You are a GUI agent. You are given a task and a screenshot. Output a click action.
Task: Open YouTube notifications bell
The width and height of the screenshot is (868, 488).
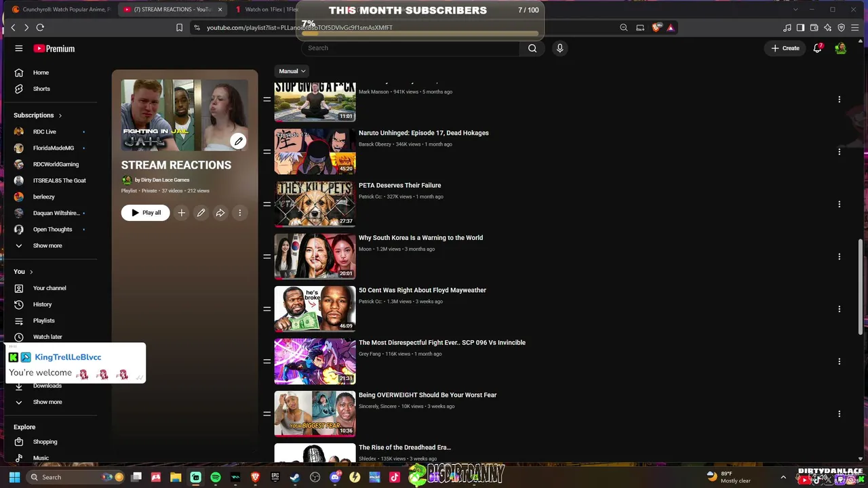pyautogui.click(x=818, y=48)
